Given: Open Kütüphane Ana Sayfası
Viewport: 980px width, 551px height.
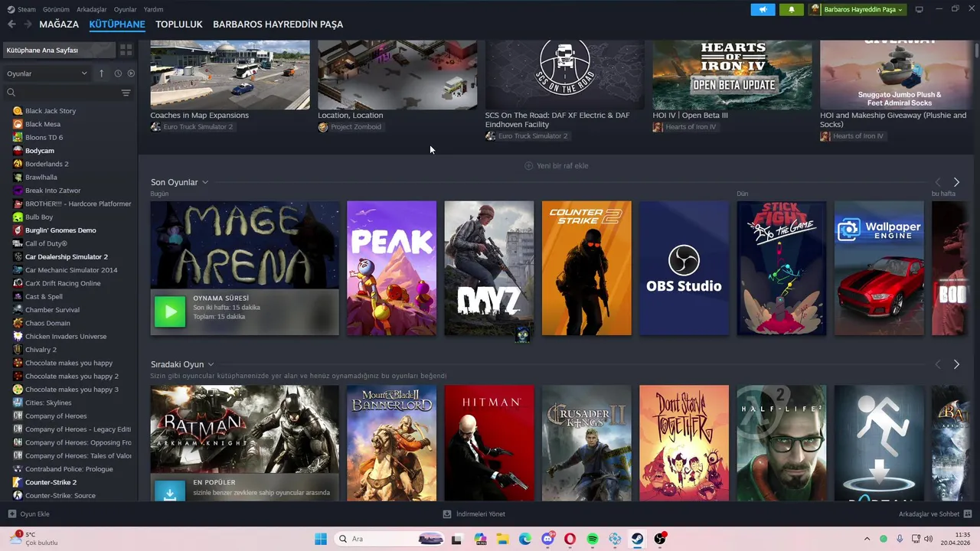Looking at the screenshot, I should tap(59, 50).
